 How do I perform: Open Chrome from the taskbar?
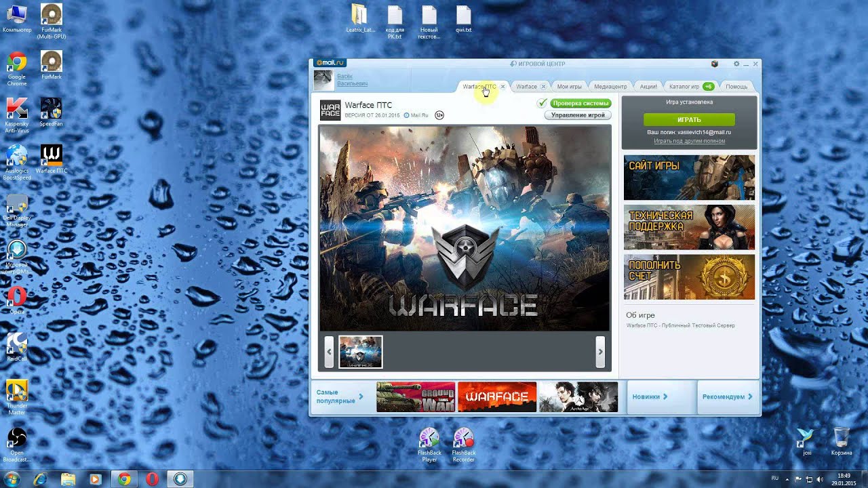(x=124, y=479)
